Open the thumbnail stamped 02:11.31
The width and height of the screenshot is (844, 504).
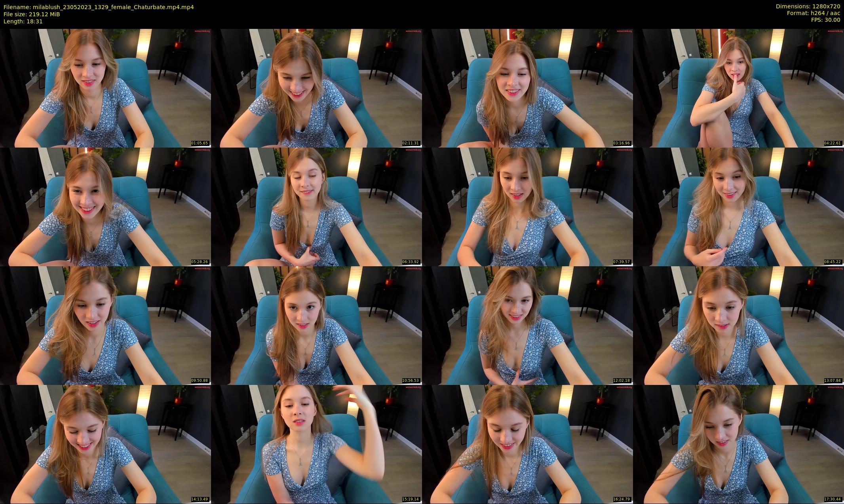(316, 88)
